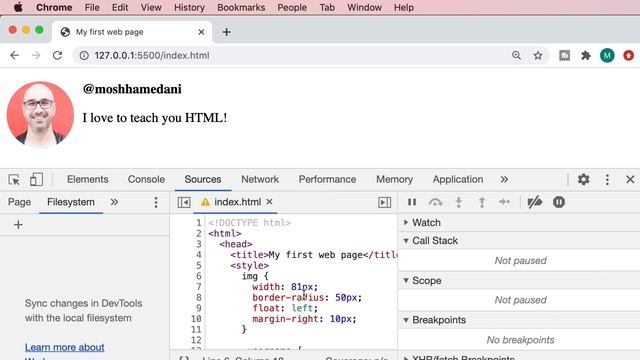
Task: Show more DevTools tabs chevron
Action: tap(504, 180)
